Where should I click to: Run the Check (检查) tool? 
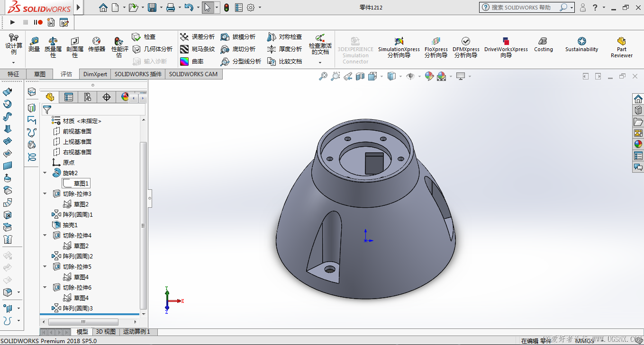[x=144, y=37]
